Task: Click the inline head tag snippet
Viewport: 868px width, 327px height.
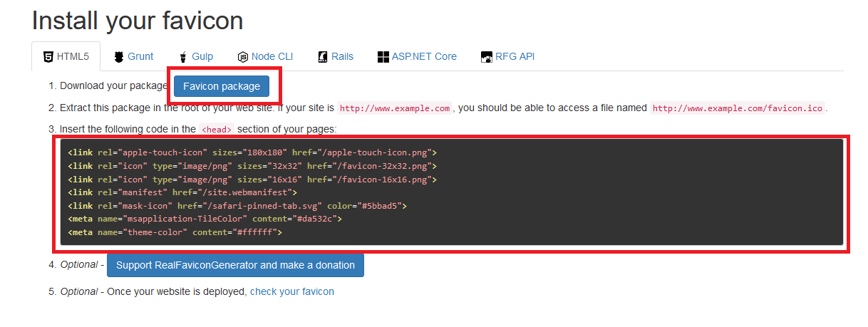Action: (x=217, y=130)
